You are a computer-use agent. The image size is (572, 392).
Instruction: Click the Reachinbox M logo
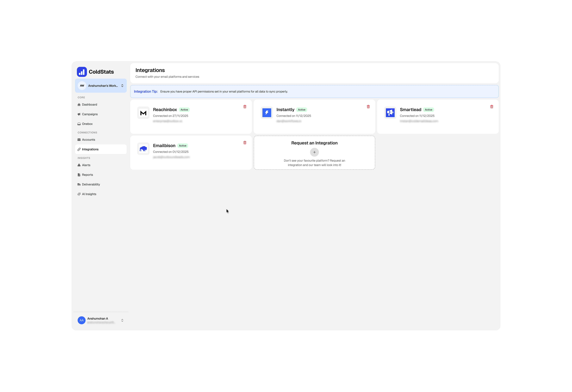pyautogui.click(x=143, y=113)
